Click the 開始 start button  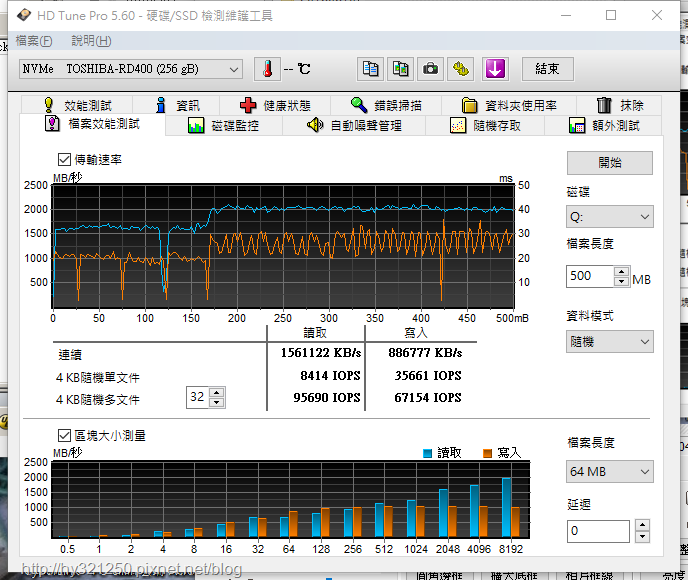[x=609, y=163]
